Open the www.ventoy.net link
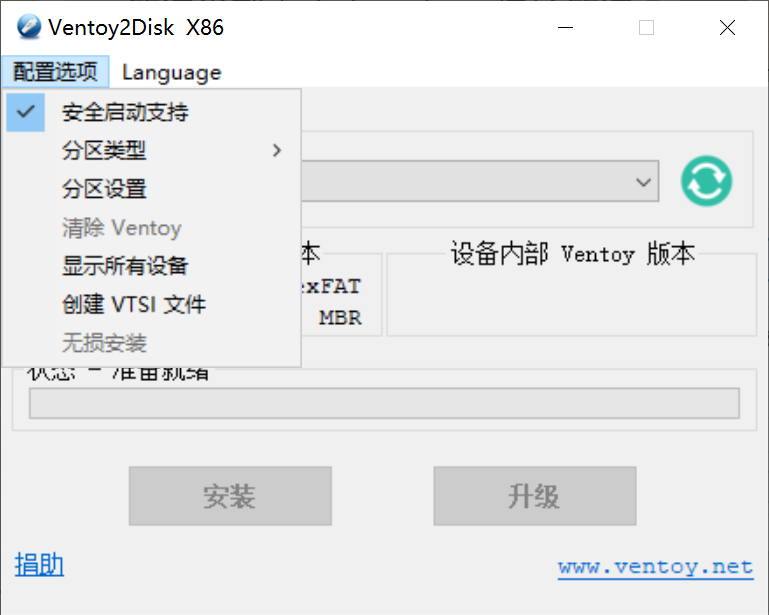769x615 pixels. coord(655,567)
